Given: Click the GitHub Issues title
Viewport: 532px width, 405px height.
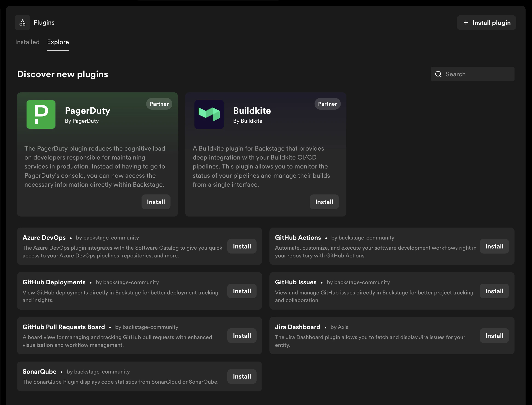Looking at the screenshot, I should (x=296, y=282).
